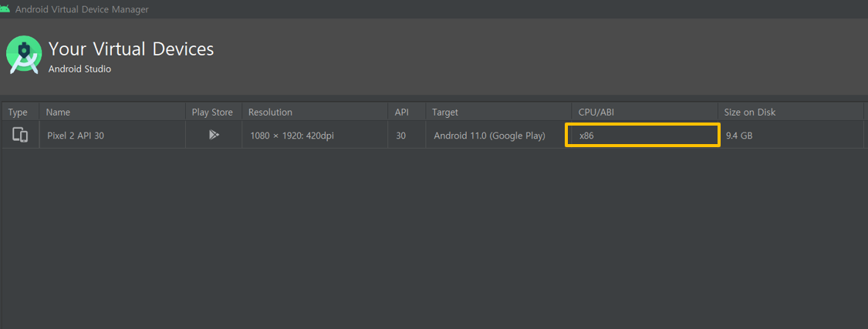Click the Android head icon in title bar

(x=5, y=8)
